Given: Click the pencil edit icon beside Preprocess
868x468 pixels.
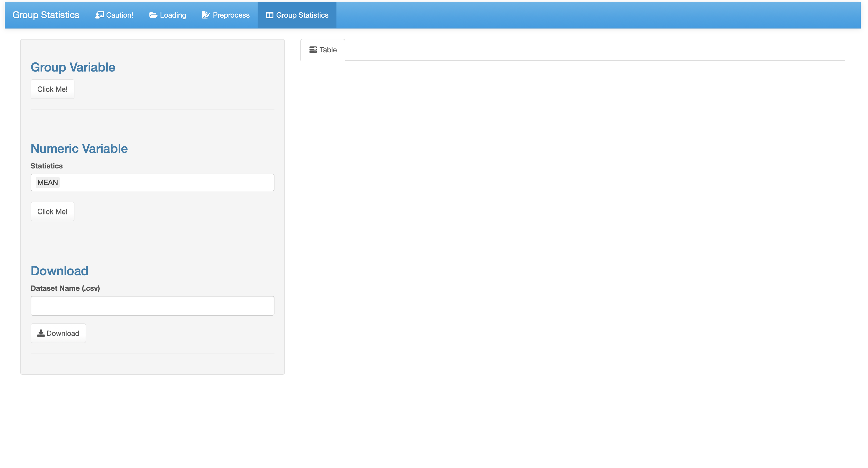Looking at the screenshot, I should (206, 15).
